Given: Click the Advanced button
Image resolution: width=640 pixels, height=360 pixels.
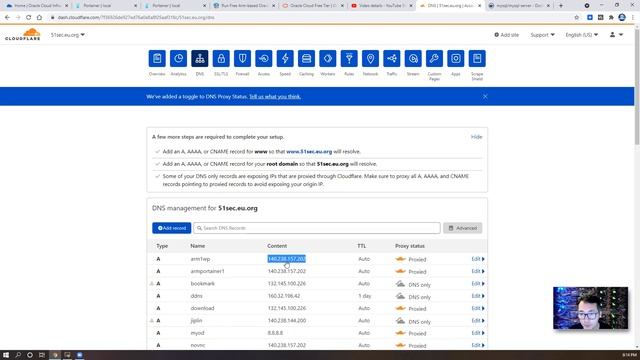Looking at the screenshot, I should 462,228.
